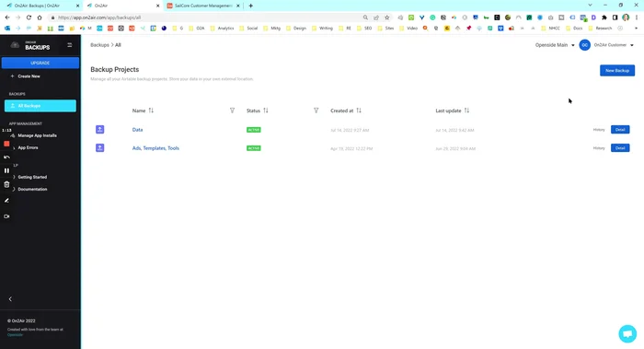This screenshot has height=349, width=644.
Task: Close the SailCore Customer Management tab
Action: click(237, 6)
